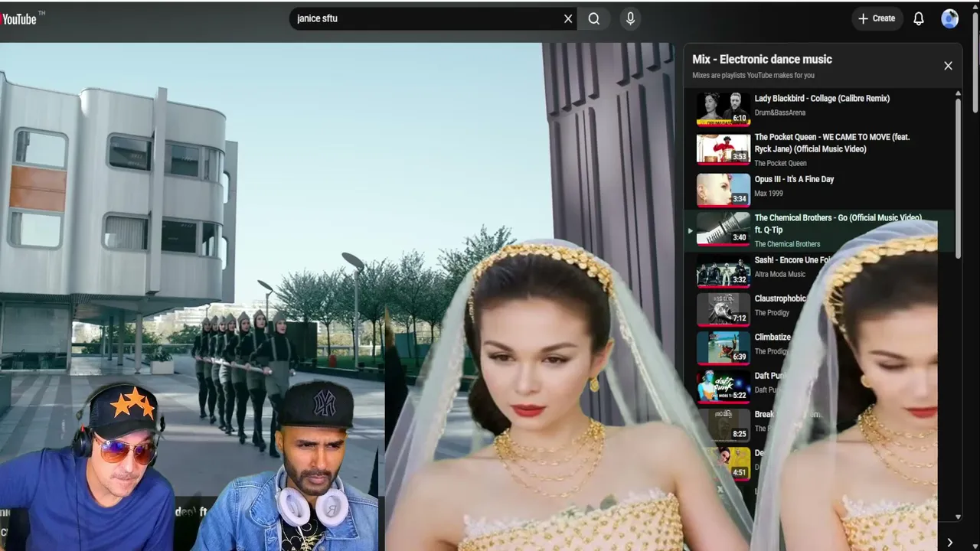The height and width of the screenshot is (551, 980).
Task: Open the account avatar menu
Action: [x=950, y=19]
